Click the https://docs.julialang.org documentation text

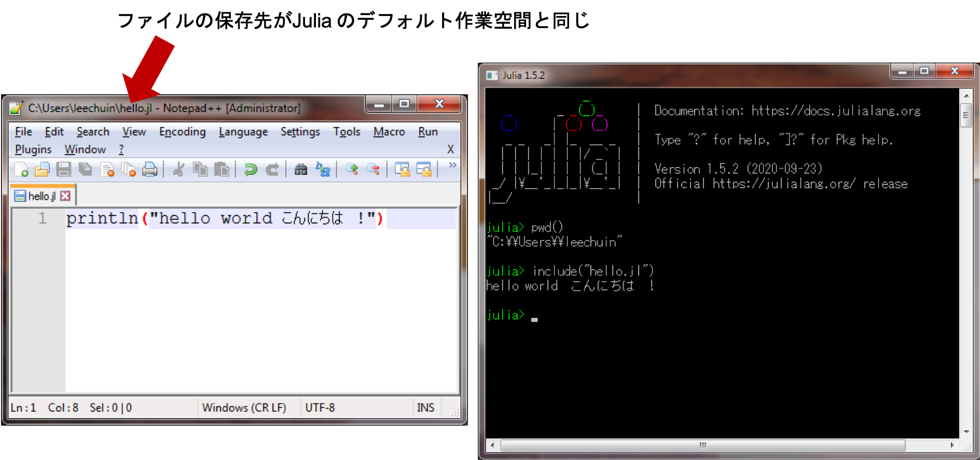tap(836, 110)
